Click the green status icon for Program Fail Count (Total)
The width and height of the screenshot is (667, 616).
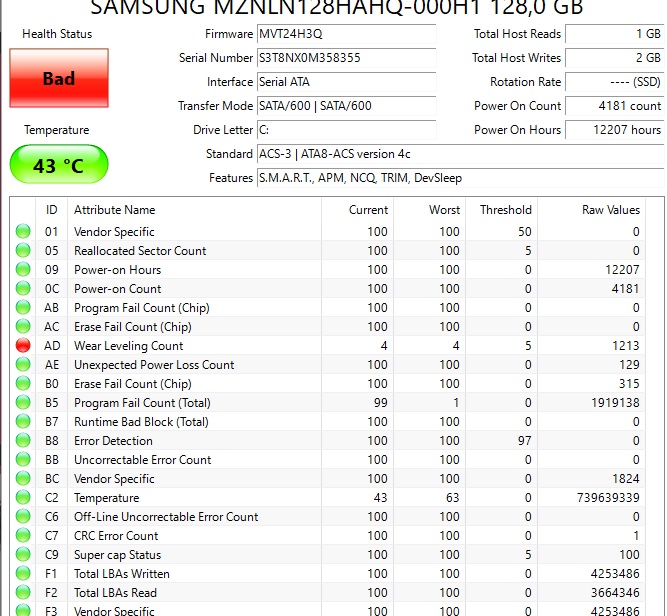pyautogui.click(x=23, y=402)
